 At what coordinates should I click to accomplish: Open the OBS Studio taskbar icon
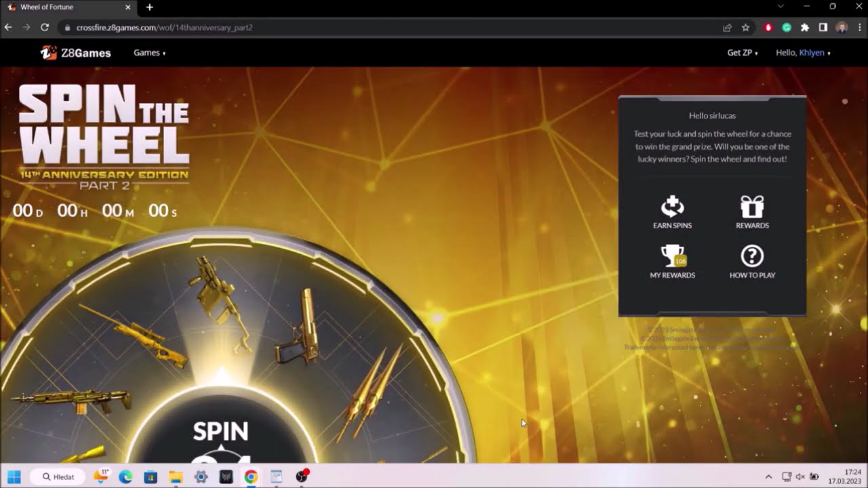tap(302, 477)
